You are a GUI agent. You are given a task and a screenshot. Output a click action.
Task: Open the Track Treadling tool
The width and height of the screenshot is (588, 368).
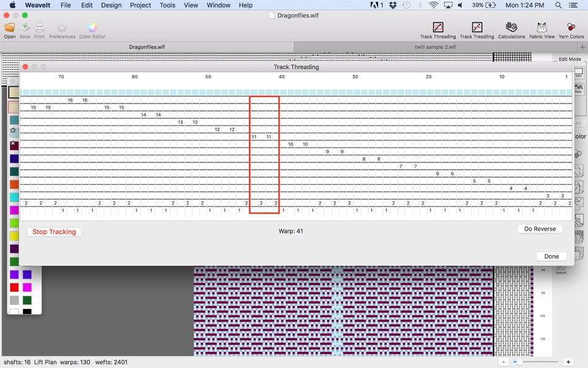click(x=477, y=29)
